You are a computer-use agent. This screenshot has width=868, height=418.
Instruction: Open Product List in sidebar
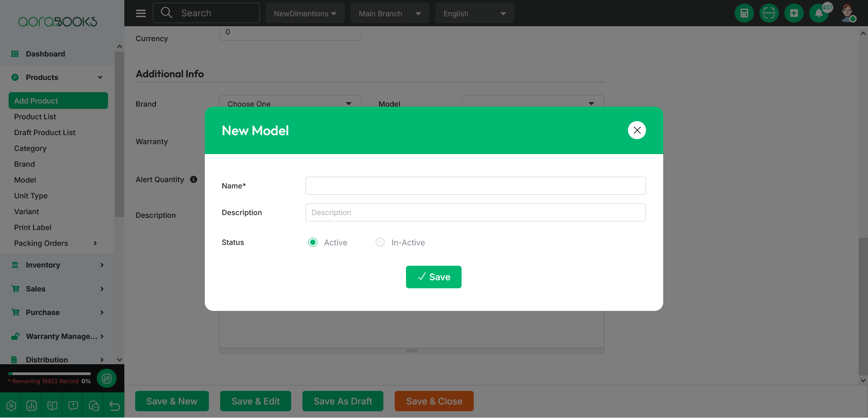pos(35,117)
